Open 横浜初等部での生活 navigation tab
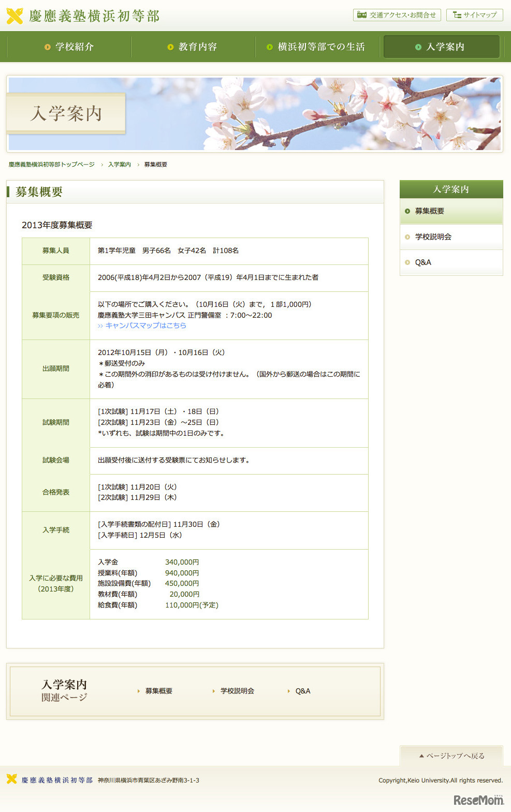 click(316, 47)
